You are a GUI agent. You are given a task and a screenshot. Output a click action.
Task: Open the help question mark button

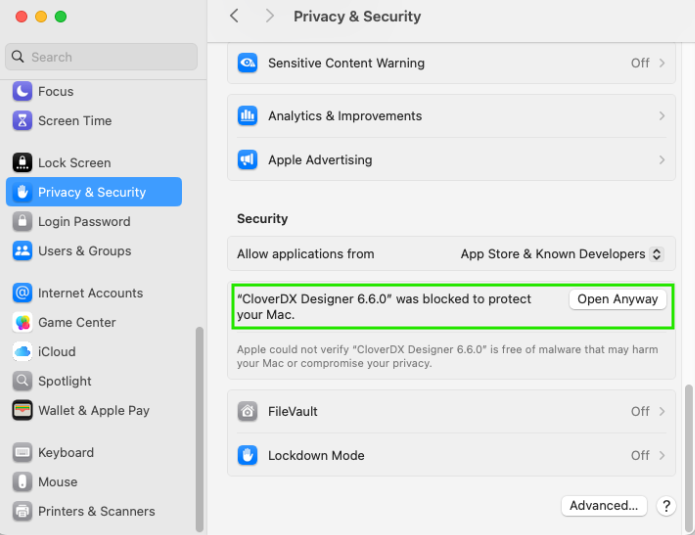666,506
